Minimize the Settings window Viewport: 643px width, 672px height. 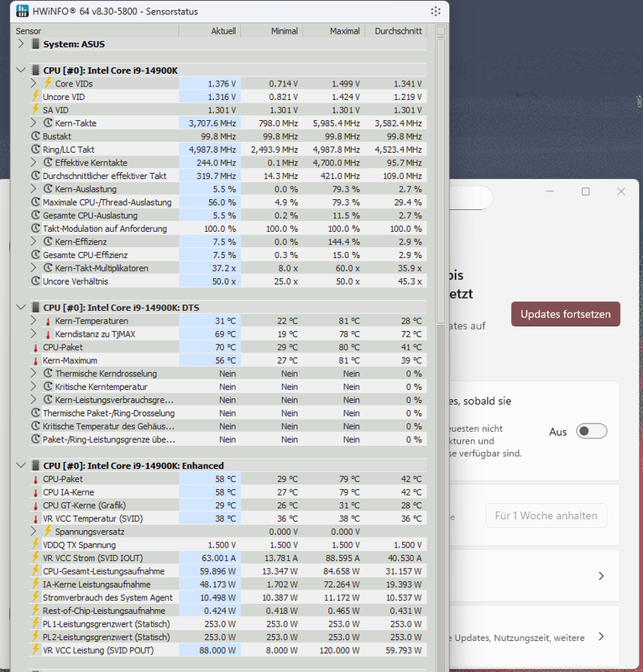550,192
